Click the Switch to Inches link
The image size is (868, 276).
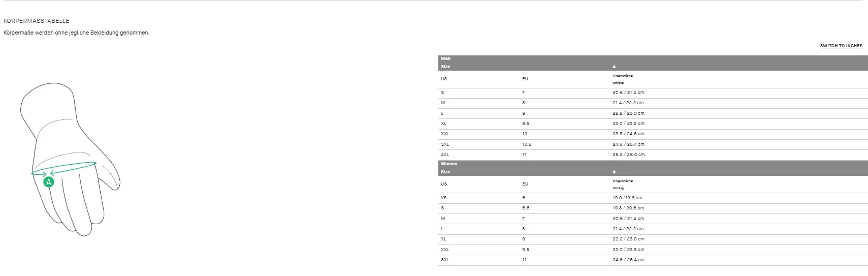pos(841,46)
